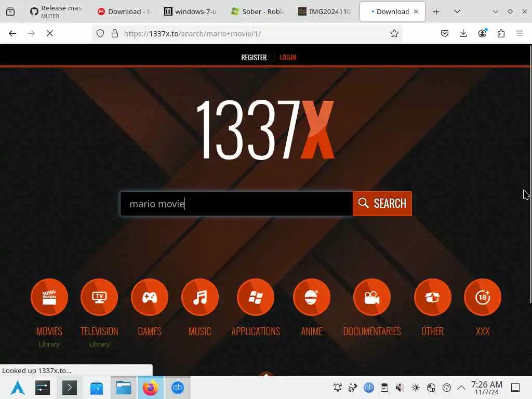The width and height of the screenshot is (532, 399).
Task: Open the DOCUMENTARIES text link
Action: coord(372,331)
